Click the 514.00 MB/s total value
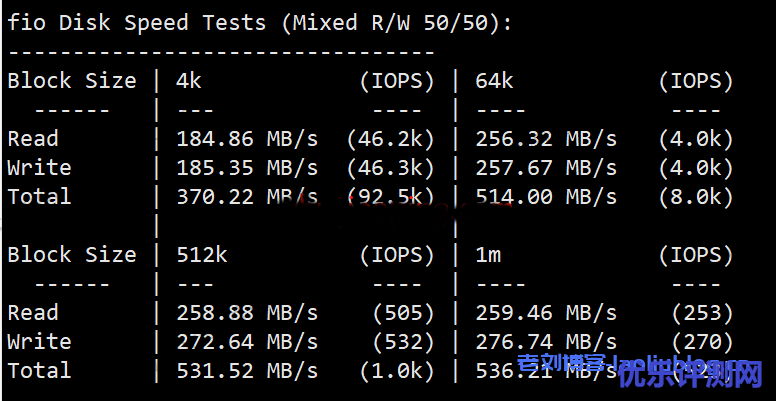776x401 pixels. point(546,197)
